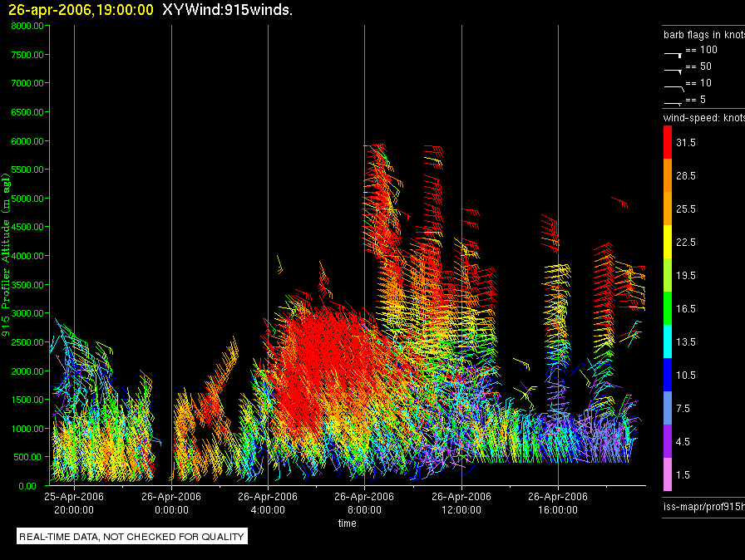Screen dimensions: 745x560
Task: Click the cyan 13.5 knots color swatch
Action: 668,341
